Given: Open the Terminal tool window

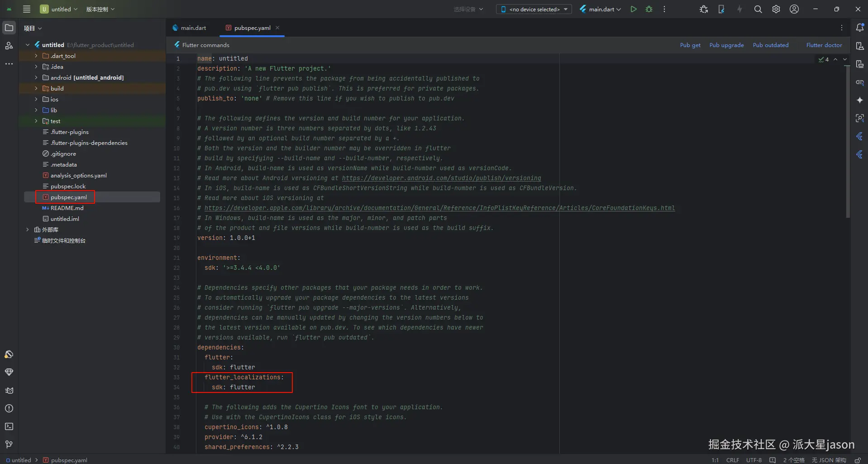Looking at the screenshot, I should click(9, 426).
